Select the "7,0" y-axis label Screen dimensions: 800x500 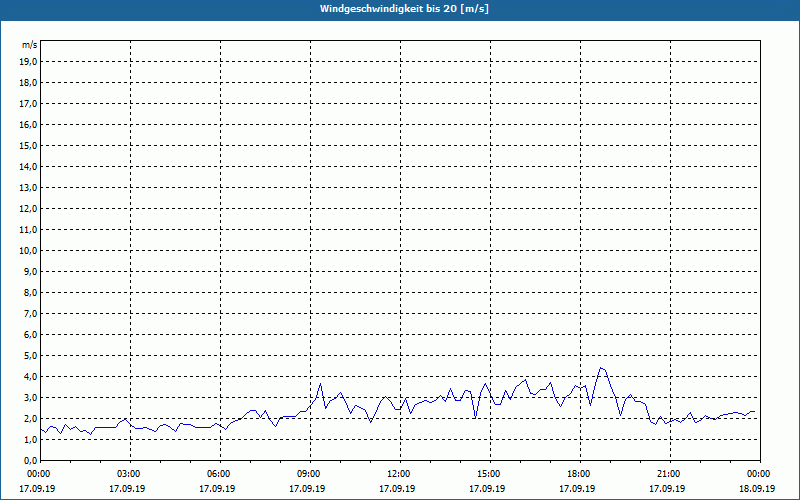[x=31, y=313]
